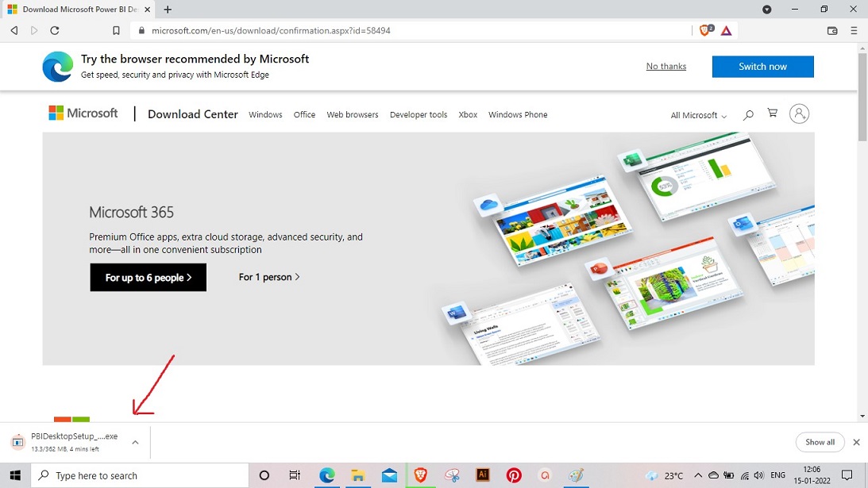Launch Adobe Illustrator from the taskbar
The width and height of the screenshot is (868, 488).
tap(483, 475)
